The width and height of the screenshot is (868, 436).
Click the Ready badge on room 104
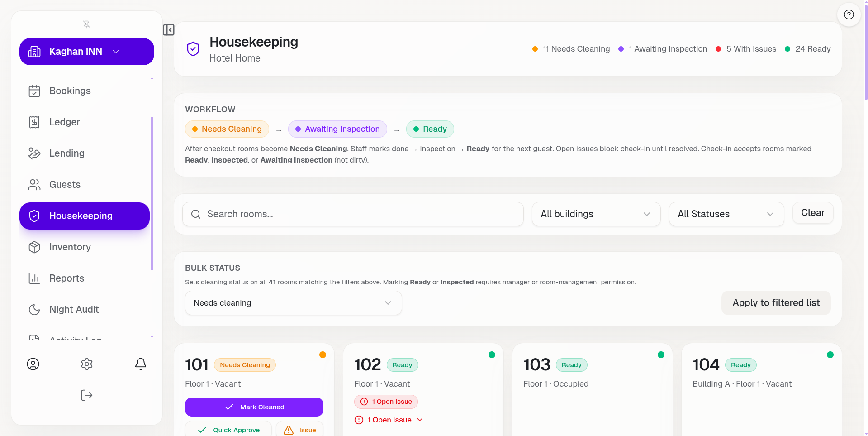coord(741,365)
